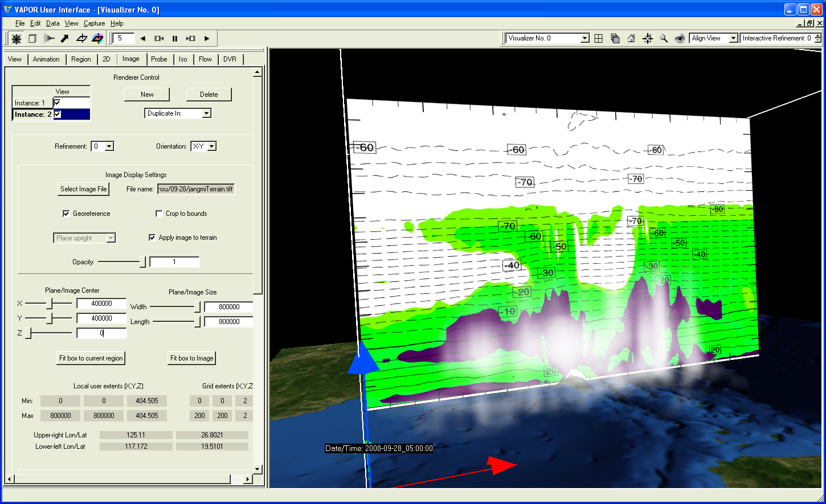
Task: Open the Capture menu
Action: click(x=94, y=23)
